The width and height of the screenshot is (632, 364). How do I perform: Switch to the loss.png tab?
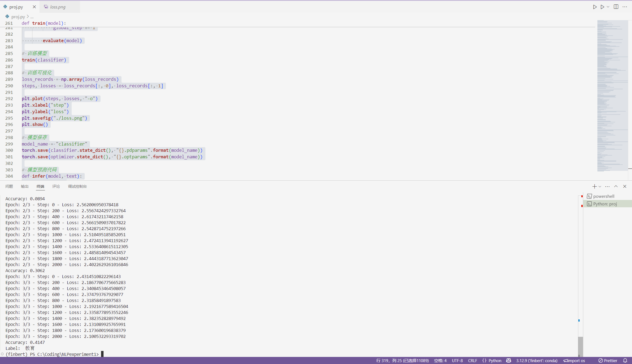(57, 7)
